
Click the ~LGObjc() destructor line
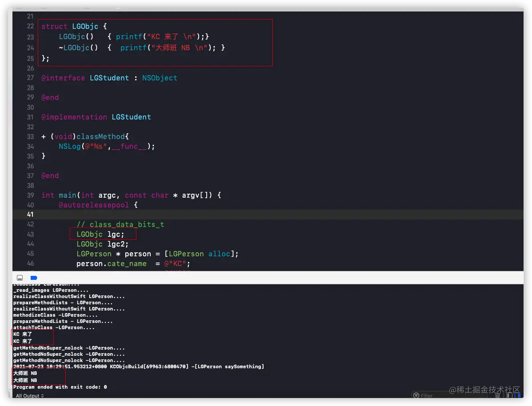click(x=142, y=48)
